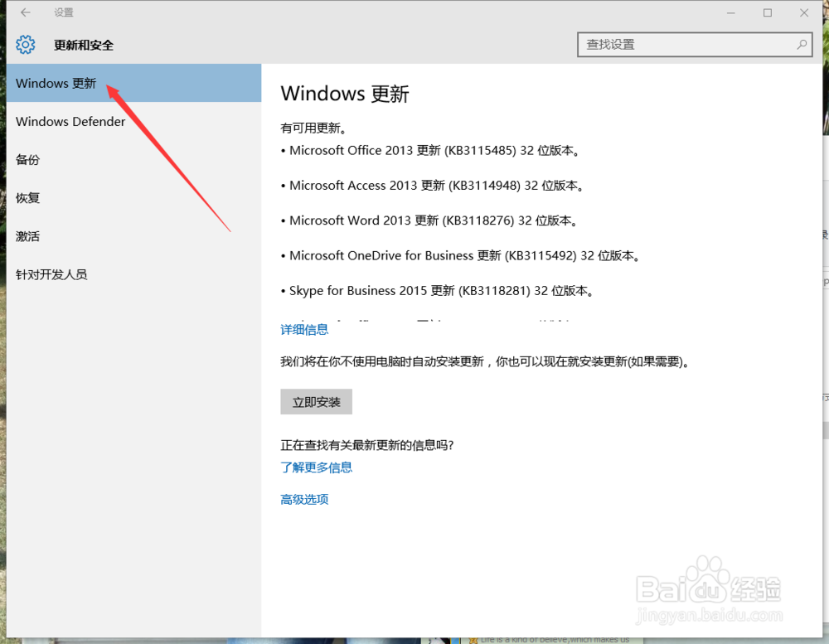829x644 pixels.
Task: Click the magnifier search icon
Action: pos(802,45)
